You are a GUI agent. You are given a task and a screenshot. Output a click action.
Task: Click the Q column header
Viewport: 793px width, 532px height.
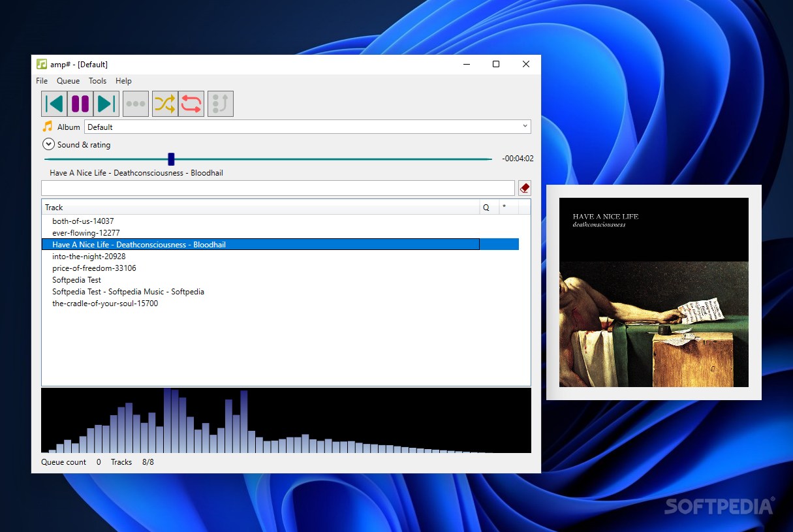point(489,208)
